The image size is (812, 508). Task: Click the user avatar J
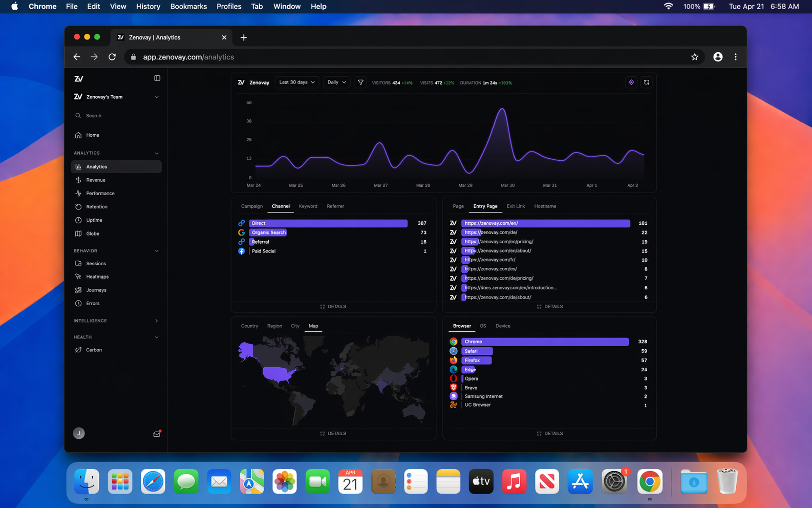pos(79,433)
